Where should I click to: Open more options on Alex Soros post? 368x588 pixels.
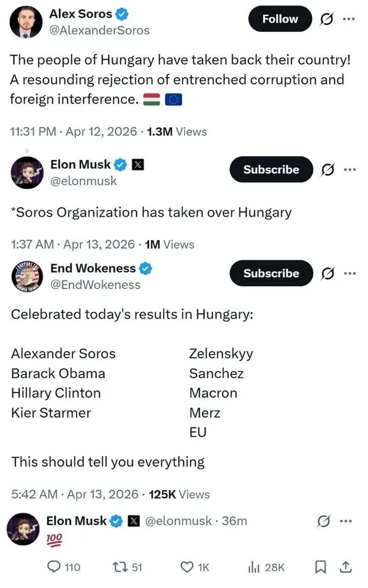pos(349,19)
